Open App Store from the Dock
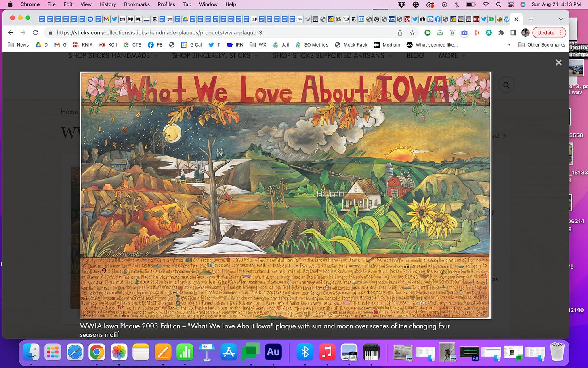The image size is (588, 368). [x=229, y=352]
